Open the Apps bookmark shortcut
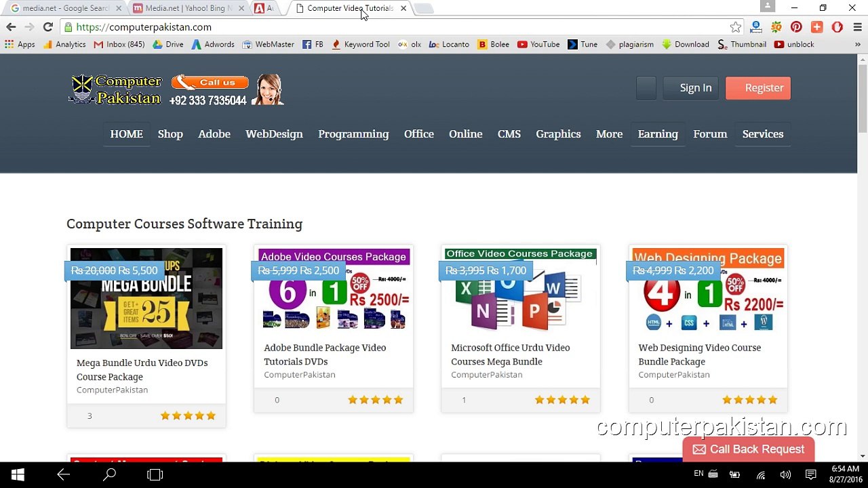The width and height of the screenshot is (868, 488). [x=20, y=44]
